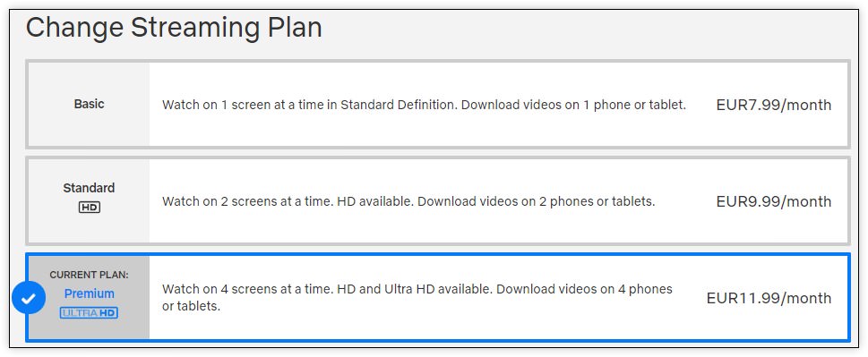The image size is (868, 357).
Task: Click the blue checkmark circle icon
Action: 29,298
